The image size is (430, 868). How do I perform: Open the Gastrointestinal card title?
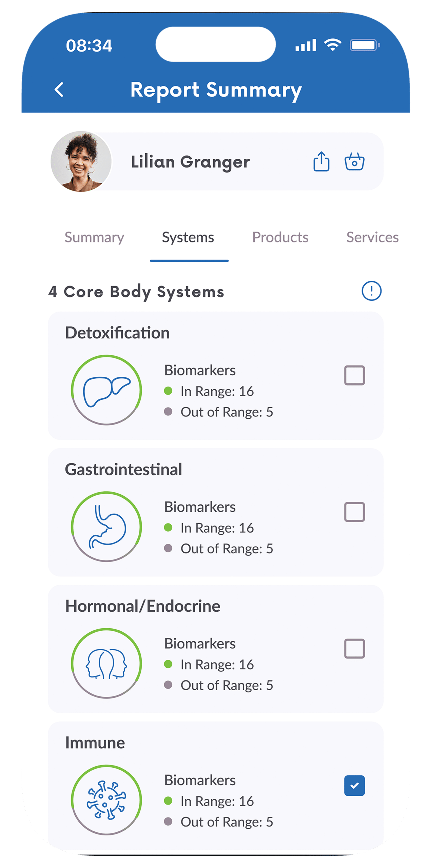(x=123, y=470)
